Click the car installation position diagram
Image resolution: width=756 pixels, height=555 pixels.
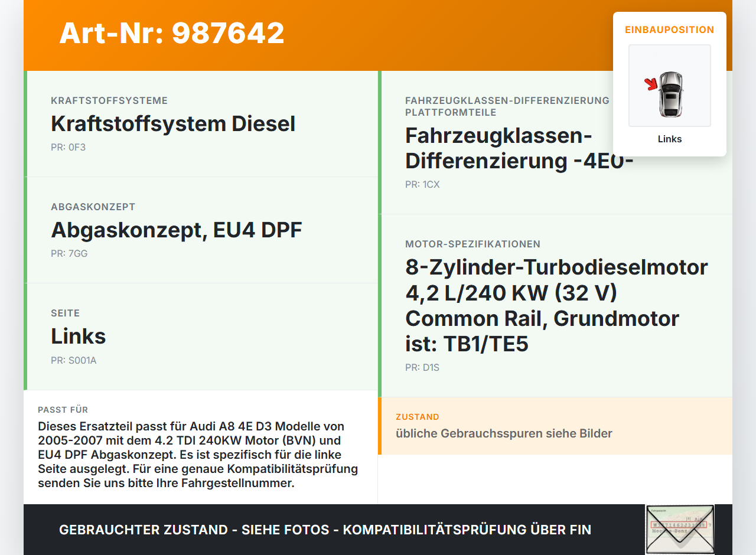[669, 86]
